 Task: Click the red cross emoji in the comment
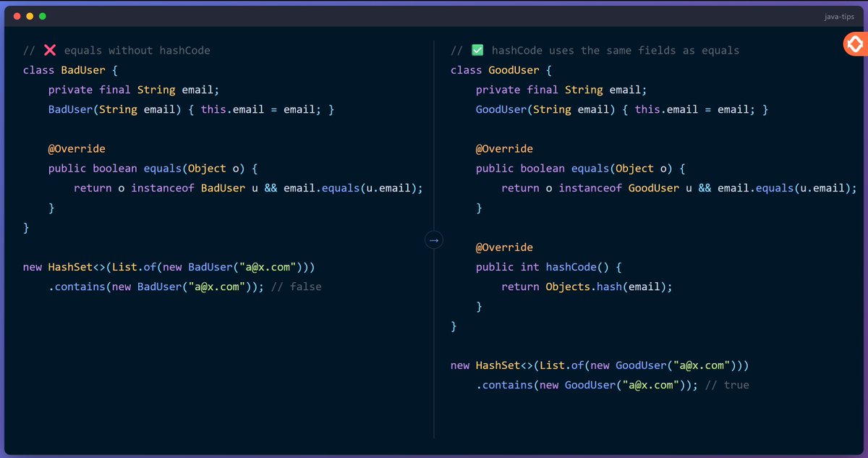click(x=50, y=50)
